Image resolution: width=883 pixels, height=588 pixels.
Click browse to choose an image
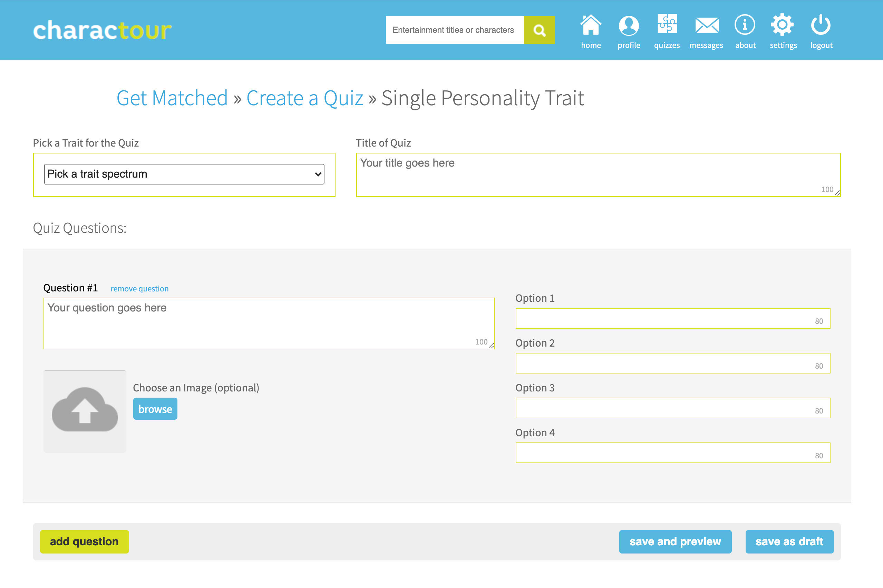155,408
